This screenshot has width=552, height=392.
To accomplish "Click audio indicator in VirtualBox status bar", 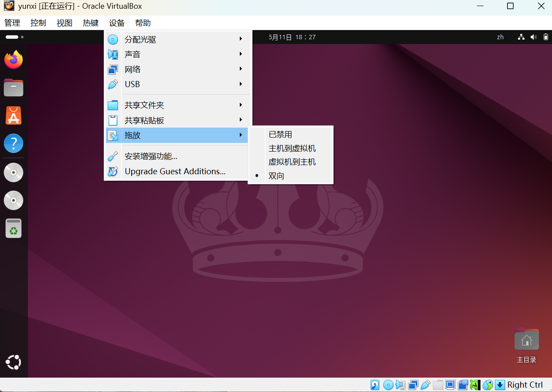I will (401, 385).
